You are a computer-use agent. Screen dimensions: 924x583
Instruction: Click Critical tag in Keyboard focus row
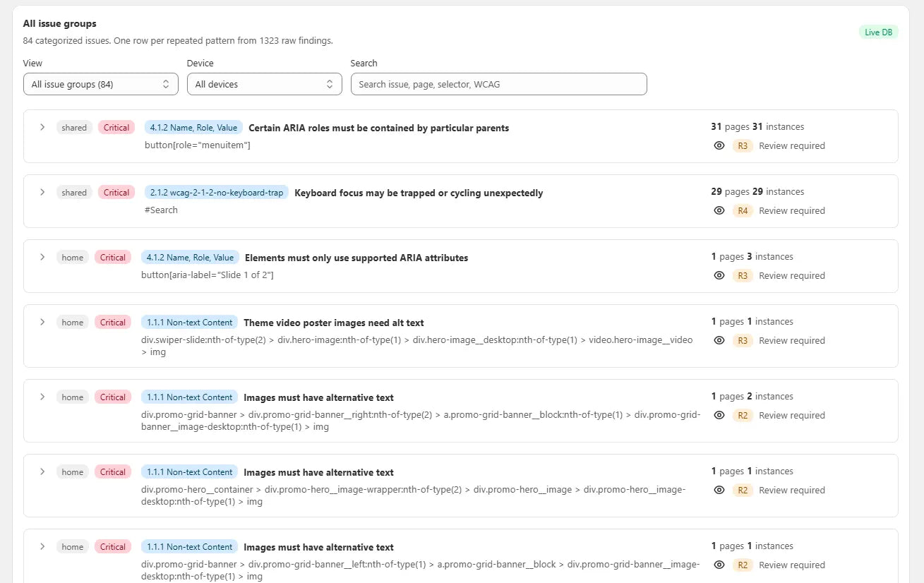pyautogui.click(x=116, y=193)
